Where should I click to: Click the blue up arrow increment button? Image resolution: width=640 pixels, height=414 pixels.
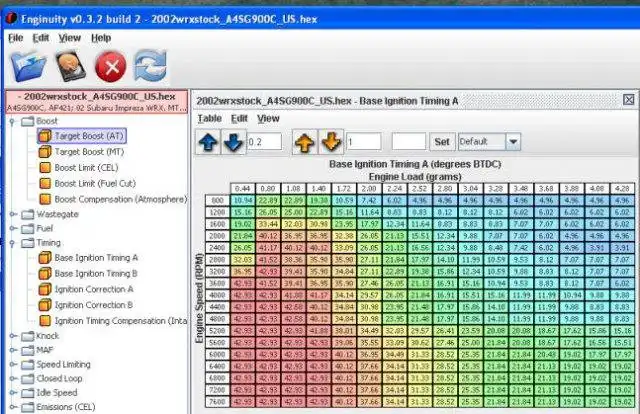208,142
